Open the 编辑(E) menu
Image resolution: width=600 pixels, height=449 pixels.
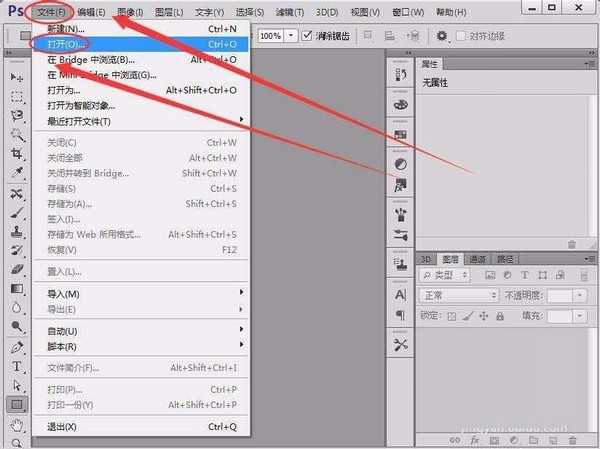95,12
